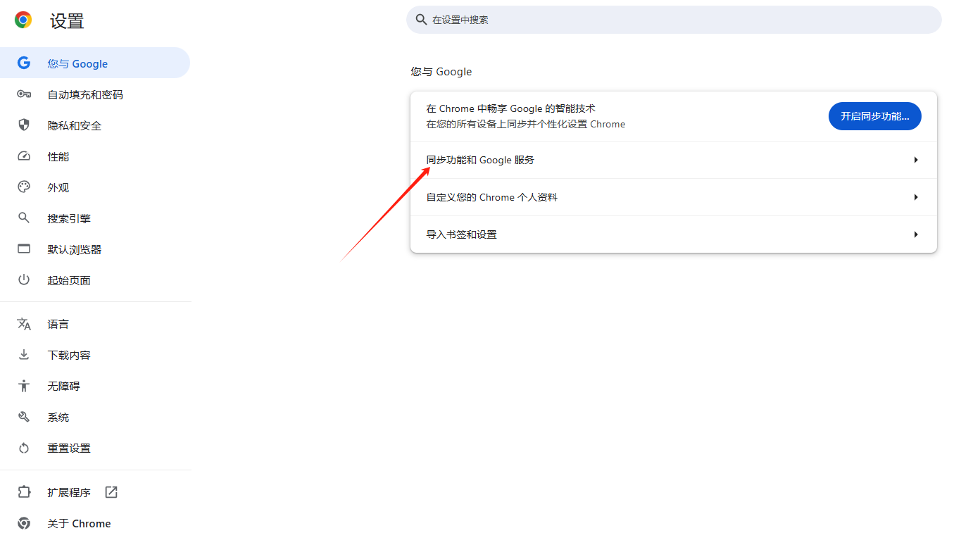Select 您与 Google in the sidebar

click(95, 63)
